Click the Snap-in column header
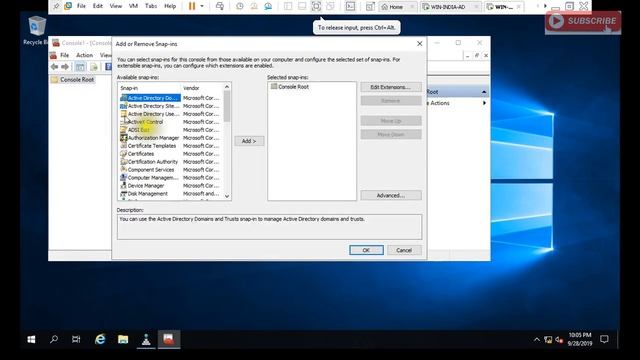Screen dimensions: 640x360 (x=149, y=88)
